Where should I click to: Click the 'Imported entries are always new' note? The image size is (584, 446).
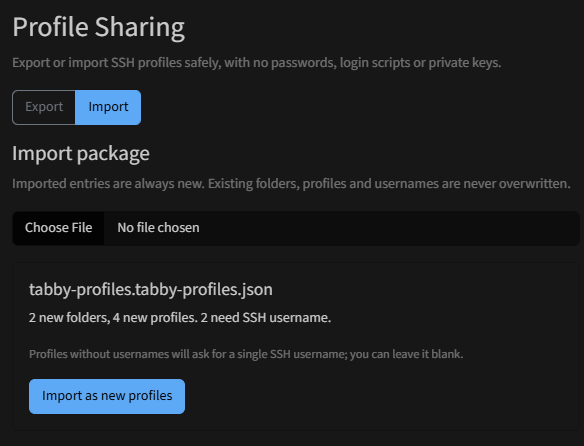291,184
